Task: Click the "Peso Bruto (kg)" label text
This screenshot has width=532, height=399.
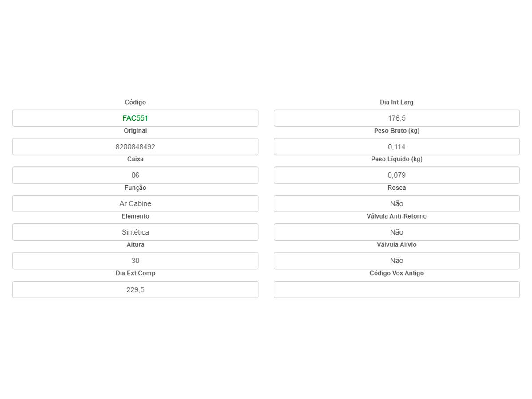Action: pos(396,131)
